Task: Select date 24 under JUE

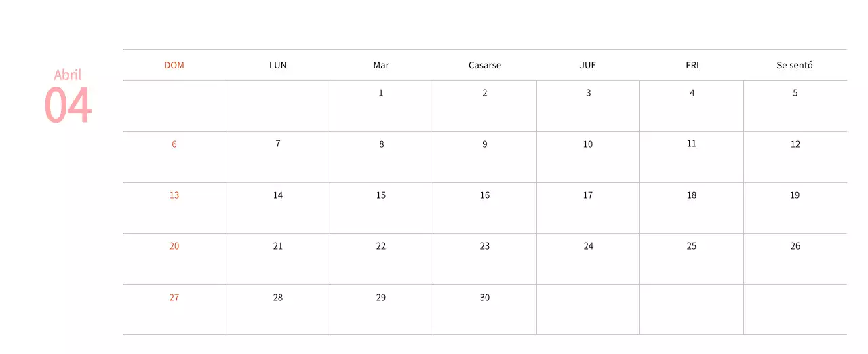Action: (588, 246)
